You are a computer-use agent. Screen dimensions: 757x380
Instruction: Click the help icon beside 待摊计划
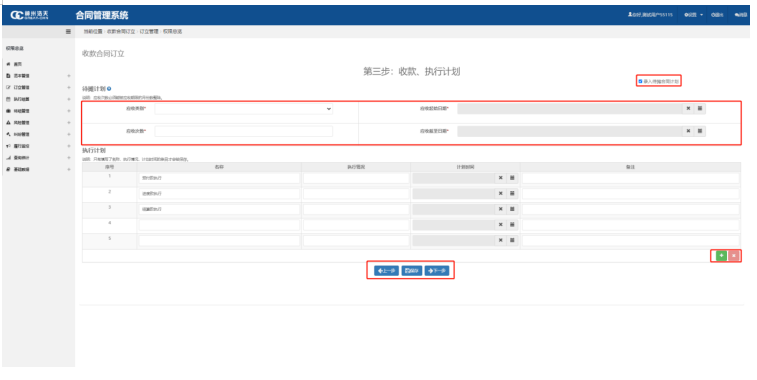click(x=109, y=89)
